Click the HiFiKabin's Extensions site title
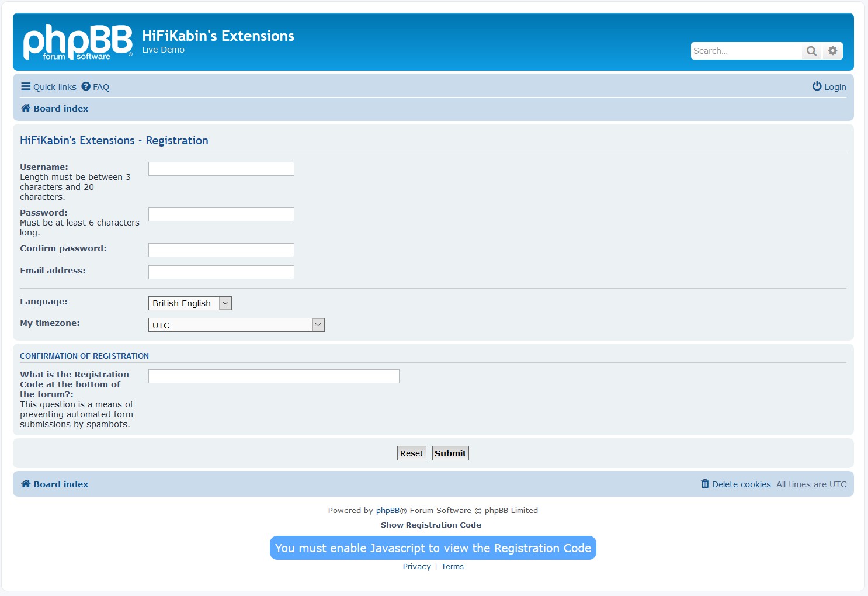Screen dimensions: 868x596 click(218, 36)
